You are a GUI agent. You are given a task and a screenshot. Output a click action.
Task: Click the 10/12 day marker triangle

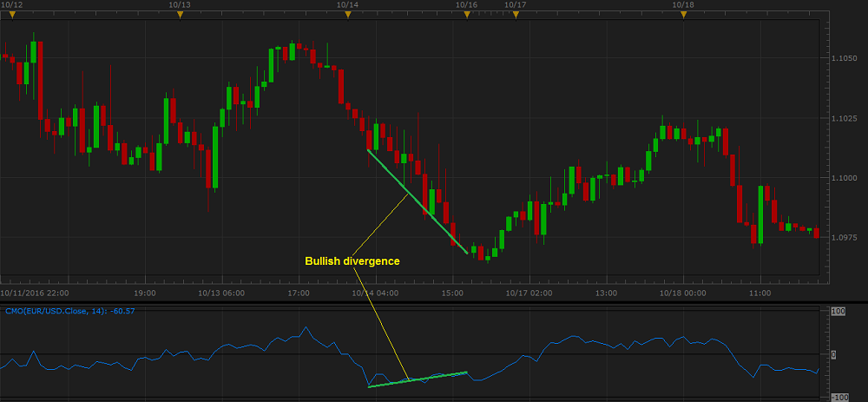(12, 14)
